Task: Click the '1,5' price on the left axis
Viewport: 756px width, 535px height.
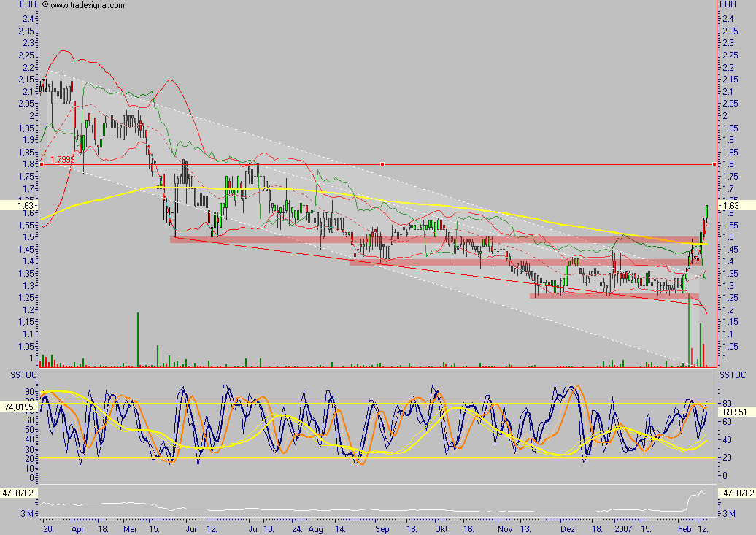Action: coord(28,237)
